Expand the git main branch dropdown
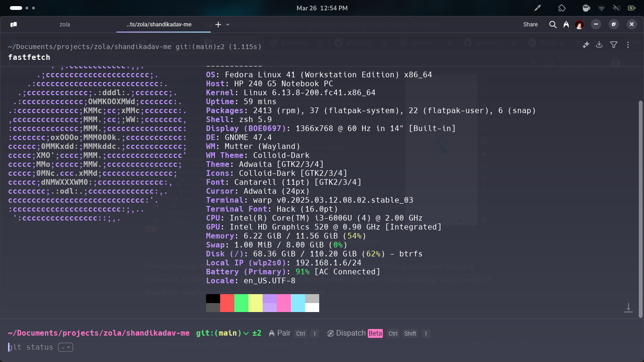Image resolution: width=644 pixels, height=362 pixels. click(x=246, y=333)
